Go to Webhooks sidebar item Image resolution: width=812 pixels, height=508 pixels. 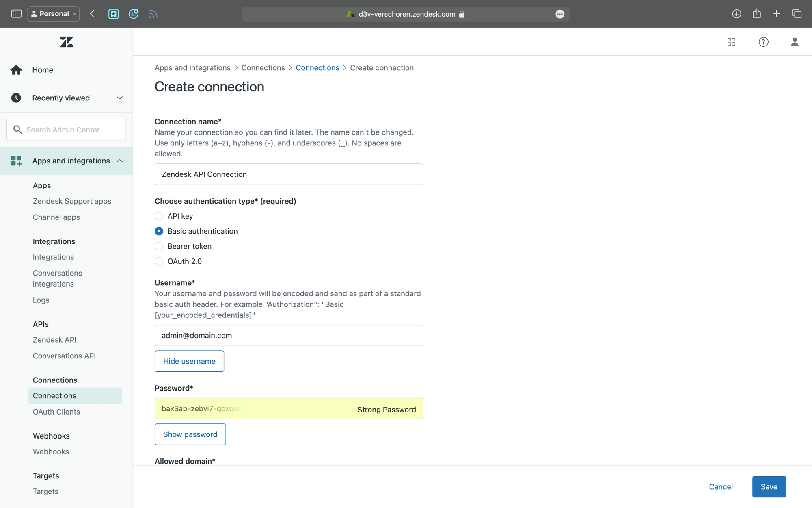click(x=51, y=452)
